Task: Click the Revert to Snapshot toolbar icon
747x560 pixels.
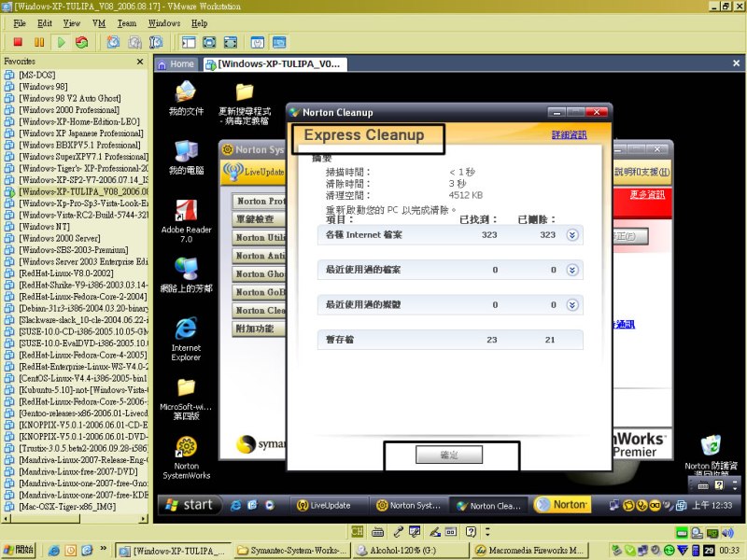Action: point(134,42)
